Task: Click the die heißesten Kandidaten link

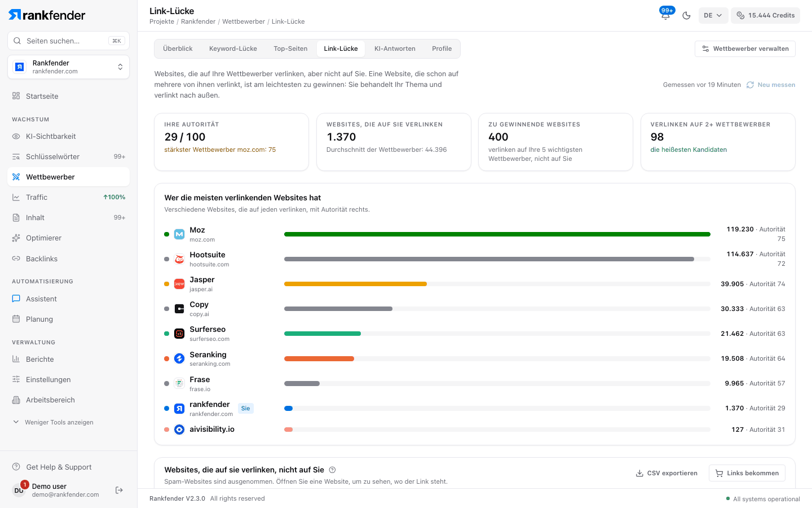Action: (x=689, y=150)
